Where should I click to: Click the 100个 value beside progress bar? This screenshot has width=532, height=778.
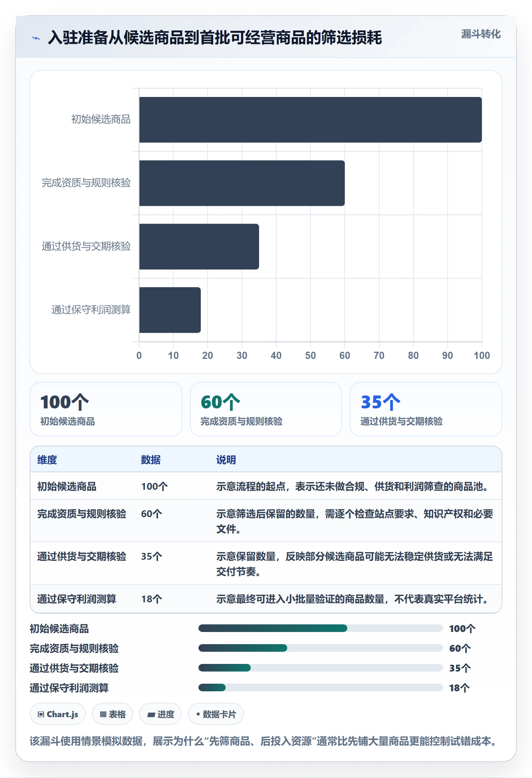[x=462, y=629]
